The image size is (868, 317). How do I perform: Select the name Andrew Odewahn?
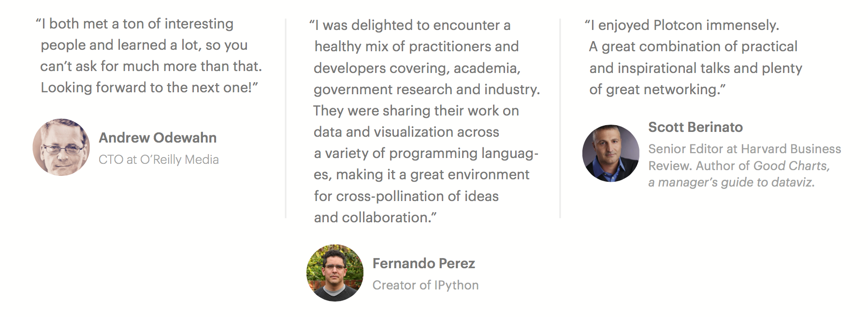[x=158, y=138]
